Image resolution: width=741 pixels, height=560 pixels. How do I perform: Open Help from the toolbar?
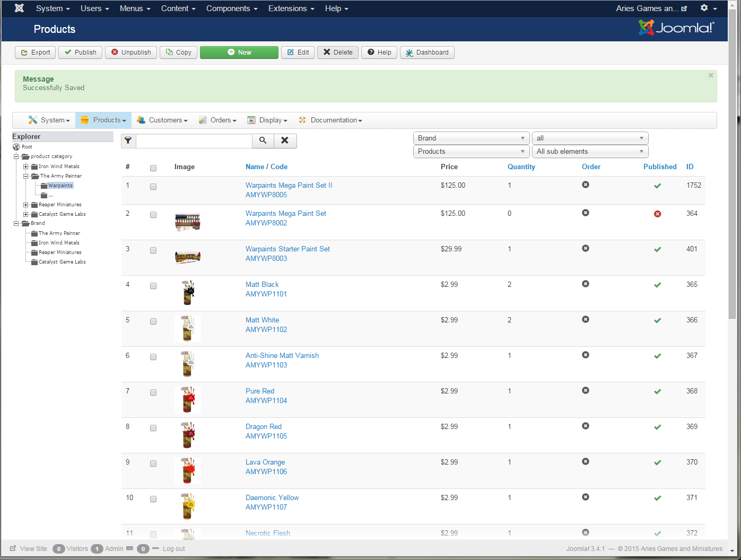click(379, 52)
